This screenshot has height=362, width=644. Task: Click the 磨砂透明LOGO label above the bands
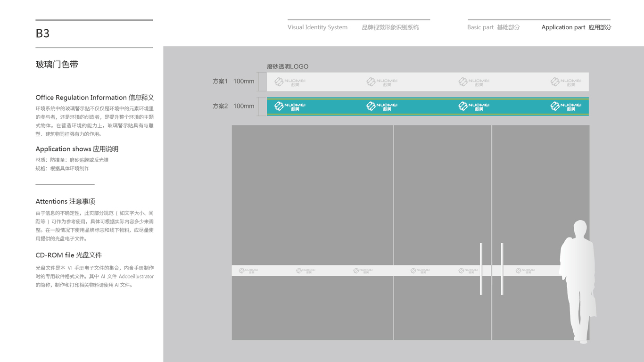288,66
